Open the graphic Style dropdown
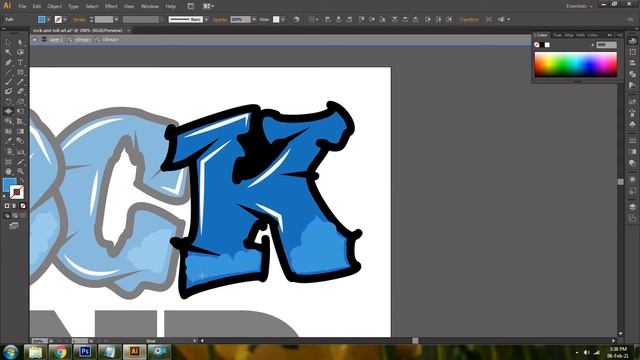Image resolution: width=640 pixels, height=360 pixels. [x=283, y=19]
